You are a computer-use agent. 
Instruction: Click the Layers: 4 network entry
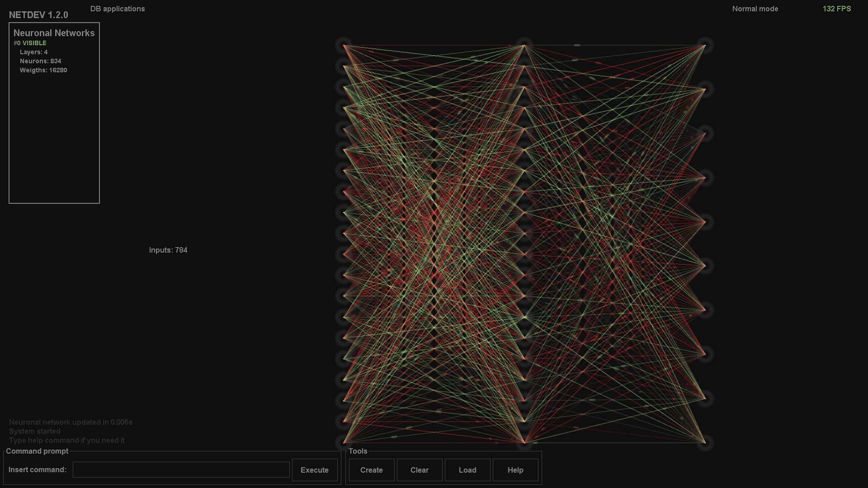point(33,52)
